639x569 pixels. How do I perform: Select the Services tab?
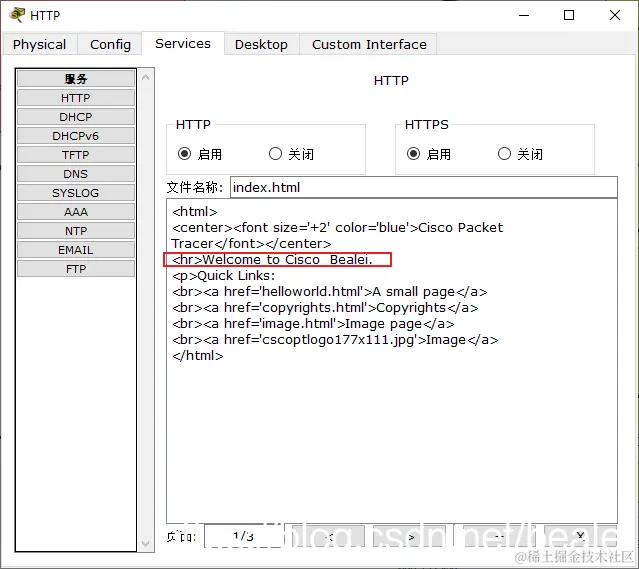tap(183, 44)
